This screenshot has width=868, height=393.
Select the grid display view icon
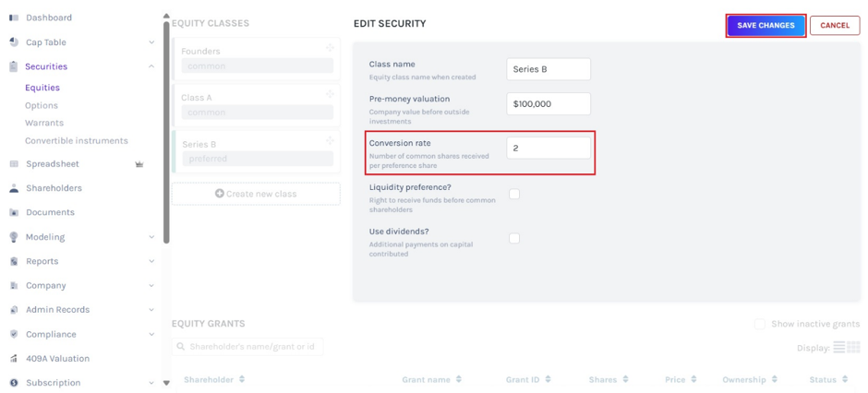pyautogui.click(x=853, y=347)
